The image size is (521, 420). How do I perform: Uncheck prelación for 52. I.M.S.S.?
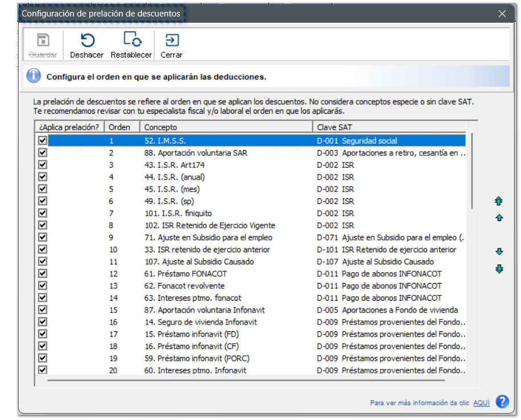click(x=43, y=140)
